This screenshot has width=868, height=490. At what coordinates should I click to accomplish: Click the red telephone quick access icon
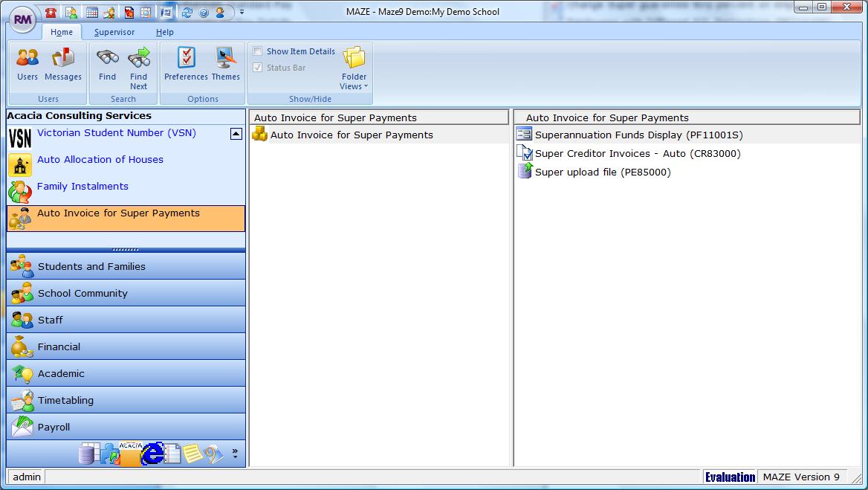51,12
